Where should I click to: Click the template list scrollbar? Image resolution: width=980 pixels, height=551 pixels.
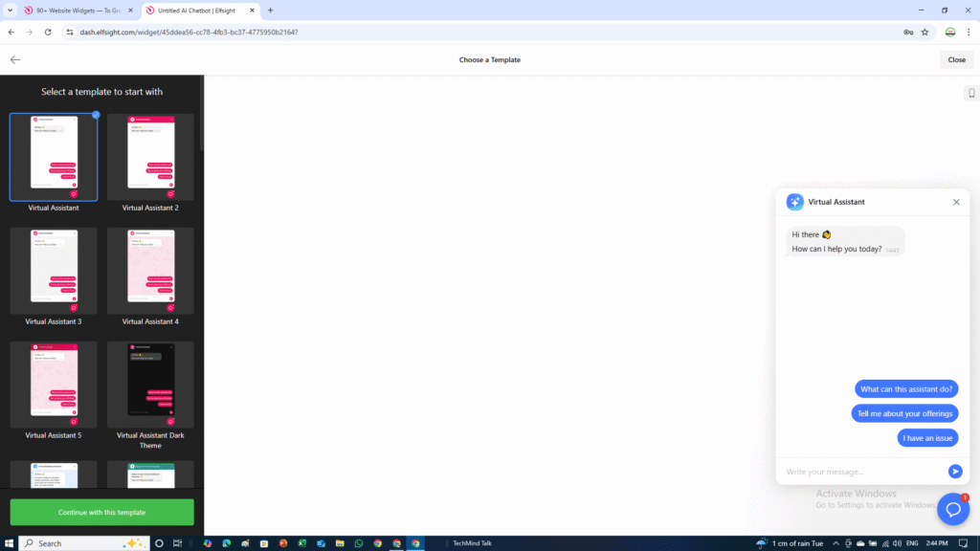[x=201, y=124]
